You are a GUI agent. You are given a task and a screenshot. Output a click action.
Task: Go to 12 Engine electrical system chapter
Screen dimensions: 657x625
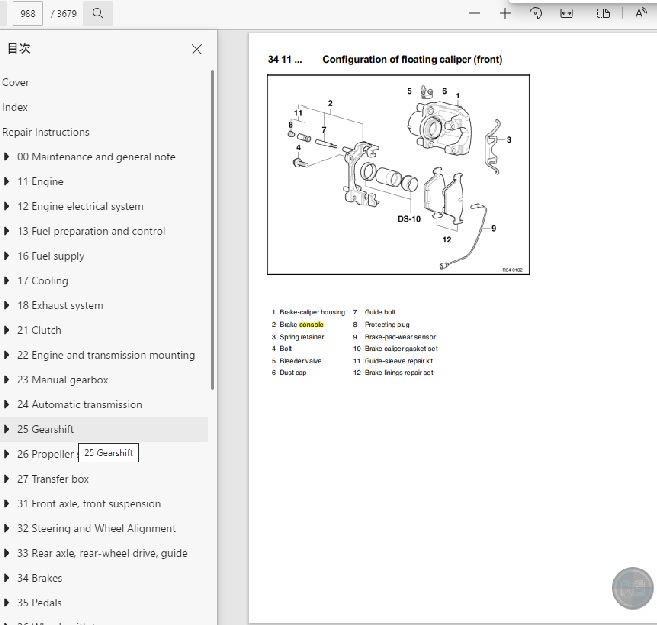[80, 206]
